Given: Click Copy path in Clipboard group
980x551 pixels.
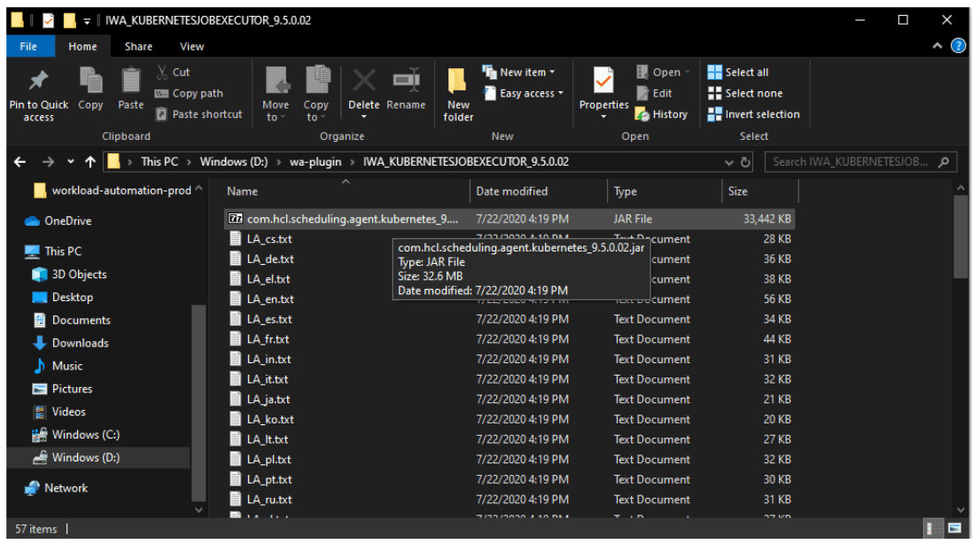Looking at the screenshot, I should pyautogui.click(x=189, y=93).
